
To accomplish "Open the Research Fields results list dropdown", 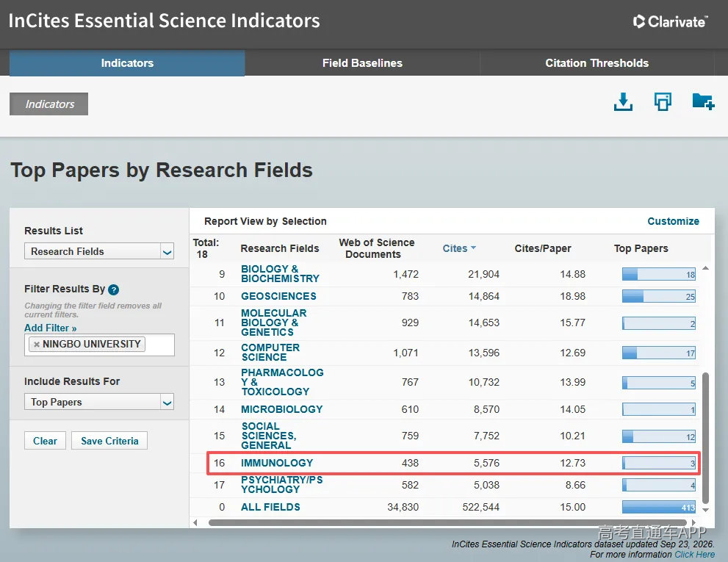I will tap(99, 251).
